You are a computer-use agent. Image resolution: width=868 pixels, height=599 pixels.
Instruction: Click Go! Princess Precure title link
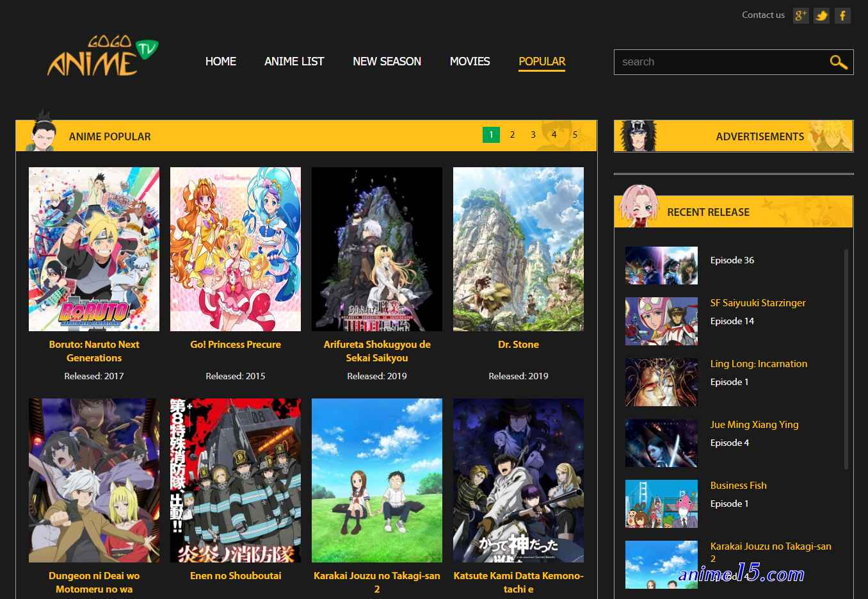236,345
